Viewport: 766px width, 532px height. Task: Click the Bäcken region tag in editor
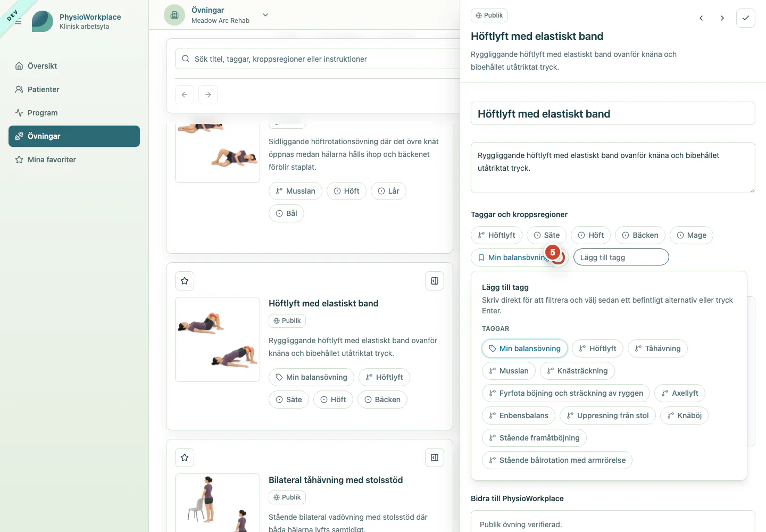pos(640,235)
